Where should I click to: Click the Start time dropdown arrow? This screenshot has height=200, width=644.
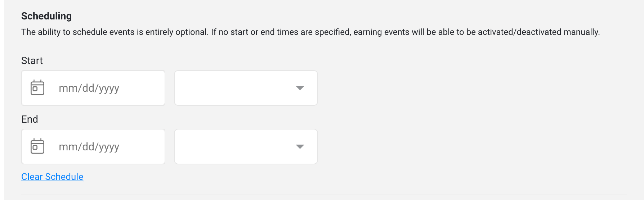click(x=300, y=88)
